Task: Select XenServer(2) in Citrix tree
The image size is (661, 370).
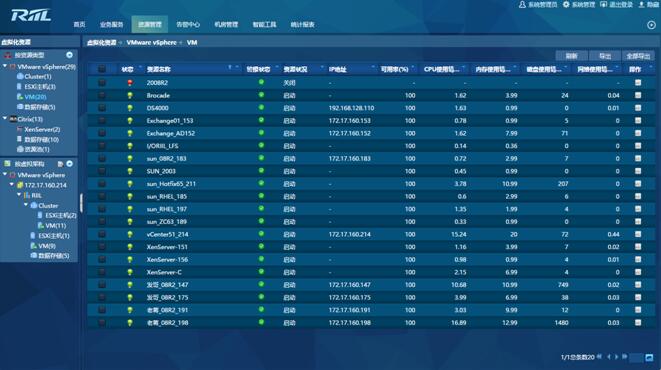Action: pyautogui.click(x=42, y=129)
